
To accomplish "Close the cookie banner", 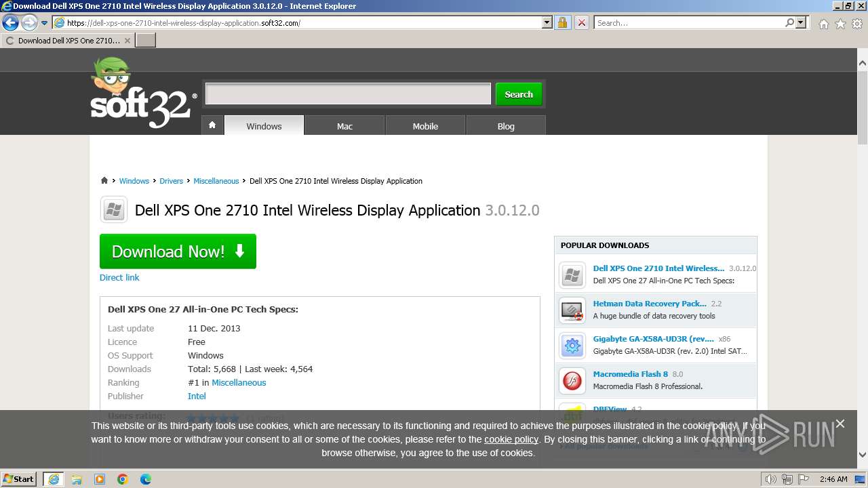I will (840, 424).
